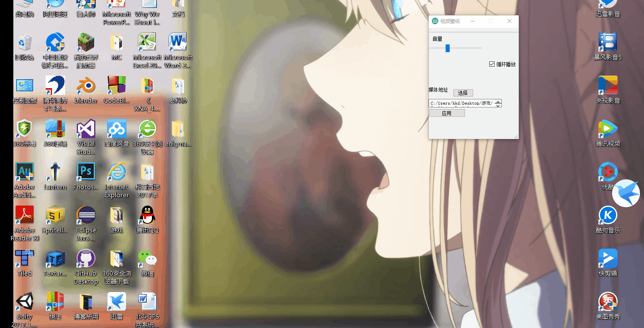Open 百度网盘 desktop icon
This screenshot has width=644, height=328.
117,129
